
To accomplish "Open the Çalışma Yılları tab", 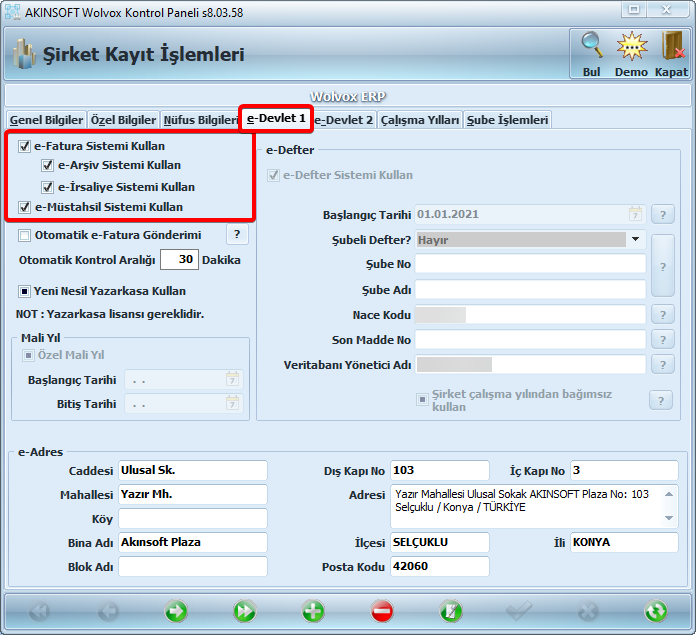I will tap(420, 120).
